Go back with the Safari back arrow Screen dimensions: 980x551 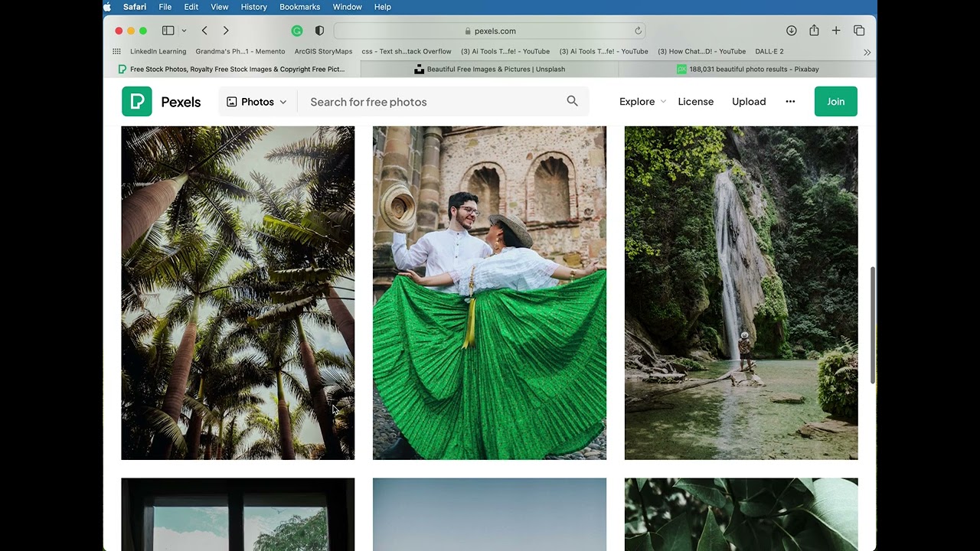pyautogui.click(x=204, y=31)
